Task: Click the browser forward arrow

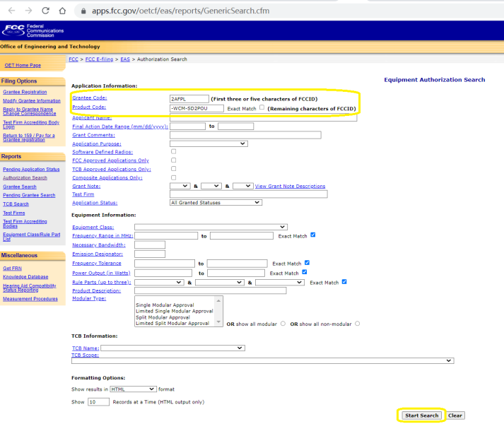Action: pos(28,11)
